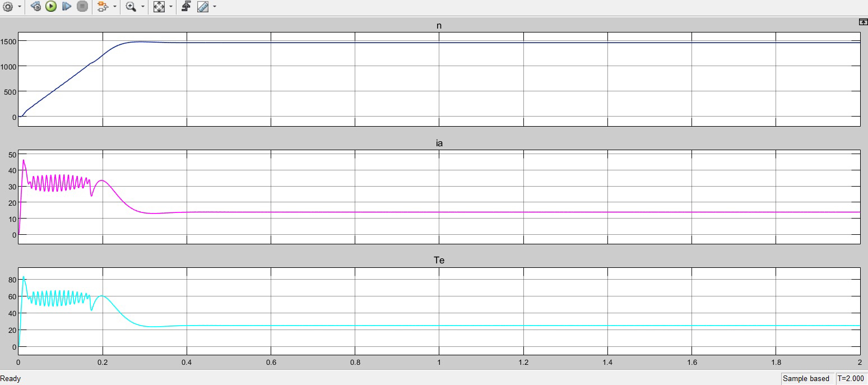868x385 pixels.
Task: Expand the highlight block dropdown arrow
Action: click(x=115, y=7)
